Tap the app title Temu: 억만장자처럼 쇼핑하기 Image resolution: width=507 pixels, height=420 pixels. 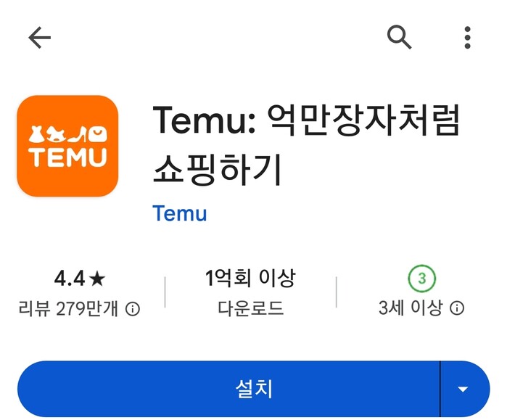click(x=306, y=145)
